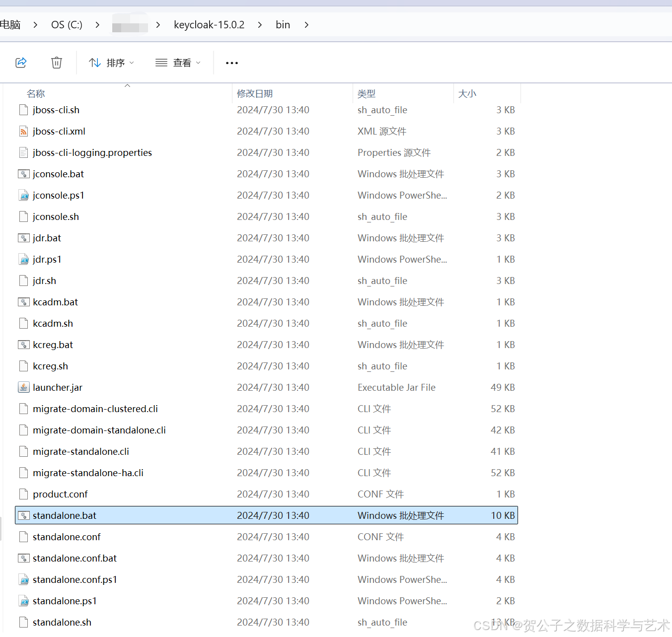Select the standalone.ps1 file icon
Viewport: 672px width, 637px height.
[23, 601]
